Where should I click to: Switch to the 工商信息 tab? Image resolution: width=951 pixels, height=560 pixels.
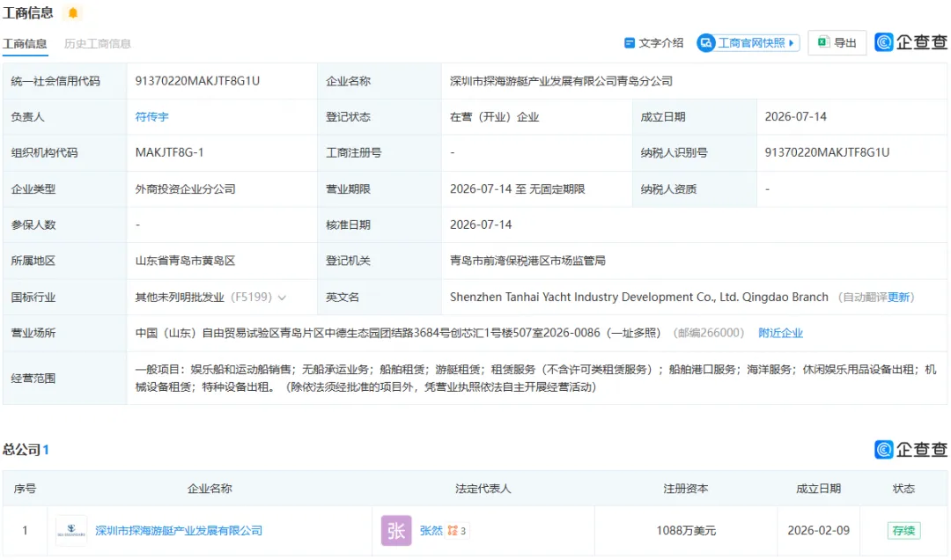[25, 44]
